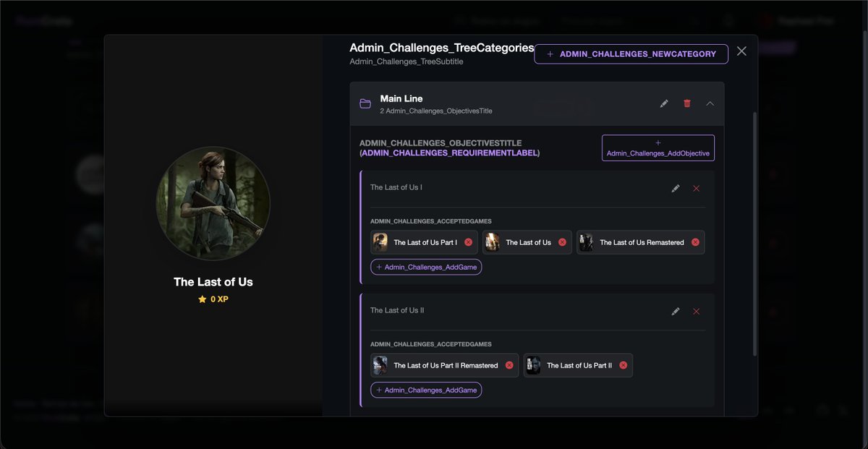The image size is (868, 449).
Task: Click The Last of Us challenge title
Action: coord(213,282)
